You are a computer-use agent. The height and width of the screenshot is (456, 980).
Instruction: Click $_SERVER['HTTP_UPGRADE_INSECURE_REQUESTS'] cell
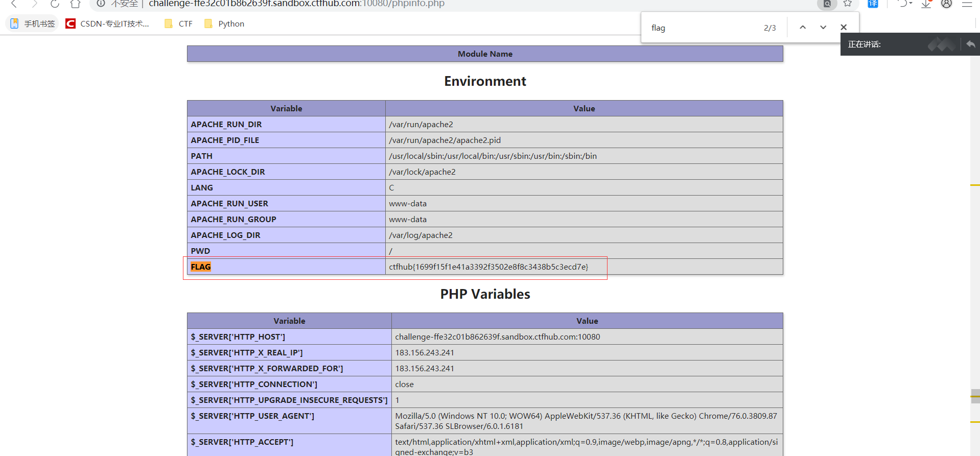tap(289, 400)
